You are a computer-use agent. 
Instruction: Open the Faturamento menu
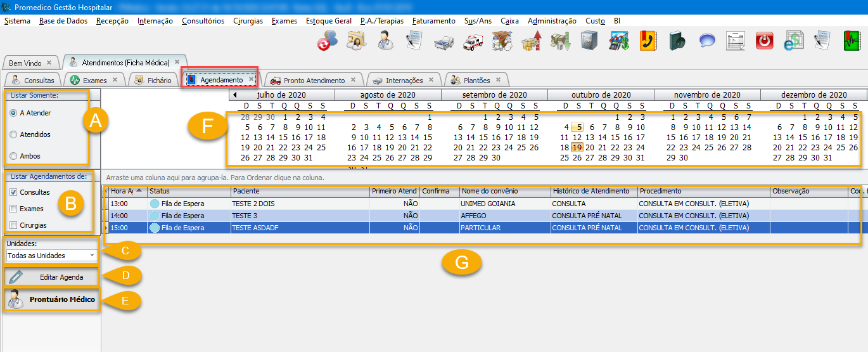(433, 21)
